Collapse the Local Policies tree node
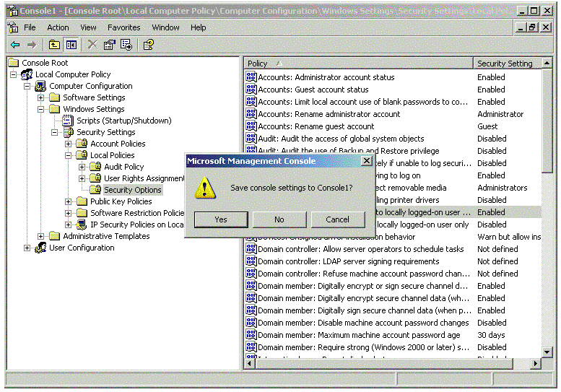Screen dimensions: 561x392 (x=69, y=155)
